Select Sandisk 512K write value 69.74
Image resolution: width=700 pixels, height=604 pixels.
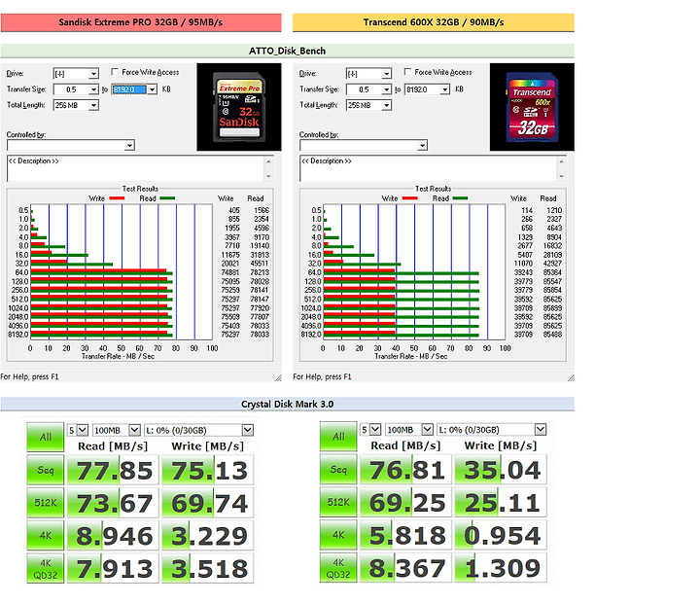[208, 503]
